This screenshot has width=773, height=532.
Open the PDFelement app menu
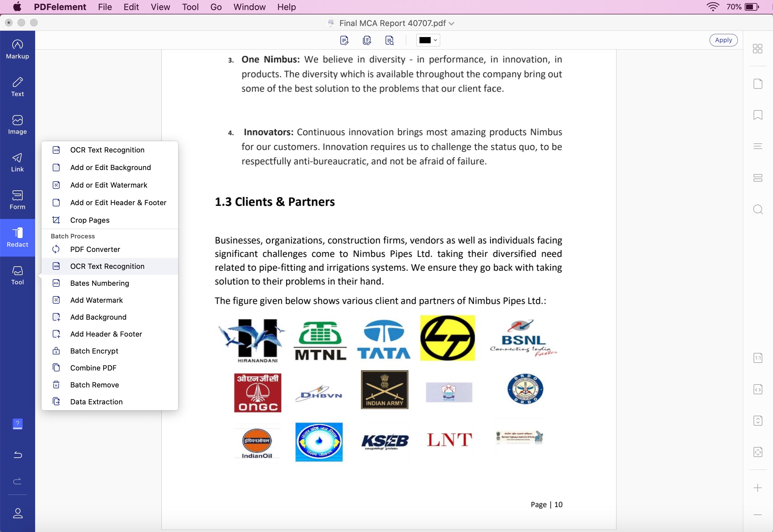(x=60, y=7)
